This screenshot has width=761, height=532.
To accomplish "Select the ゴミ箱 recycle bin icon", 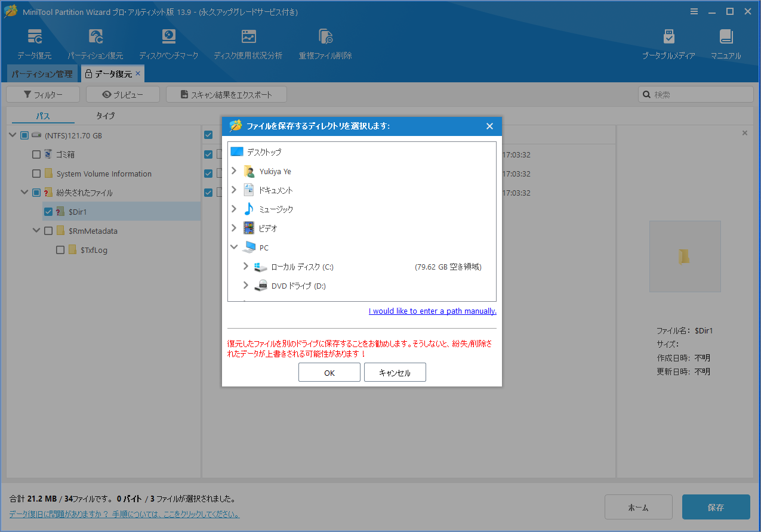I will [x=48, y=154].
